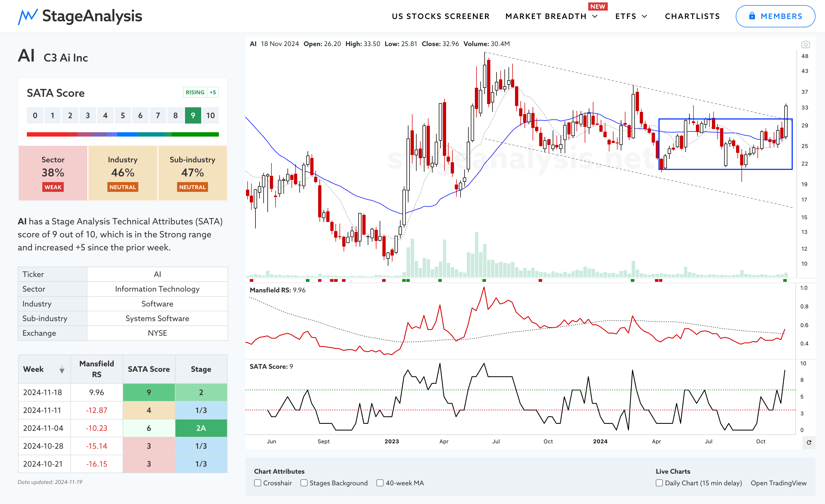Open US Stocks Screener menu

[x=441, y=16]
